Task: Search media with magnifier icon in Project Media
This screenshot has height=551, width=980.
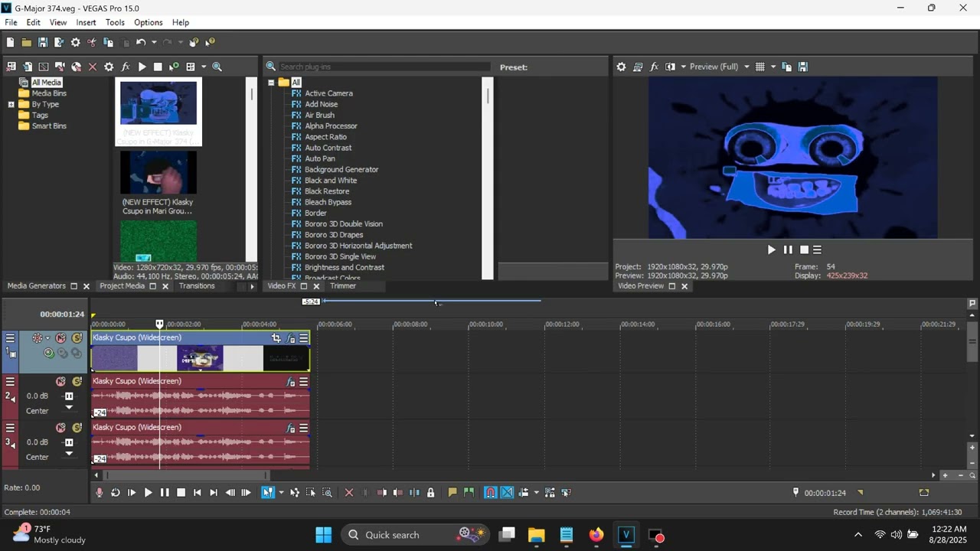Action: [217, 67]
